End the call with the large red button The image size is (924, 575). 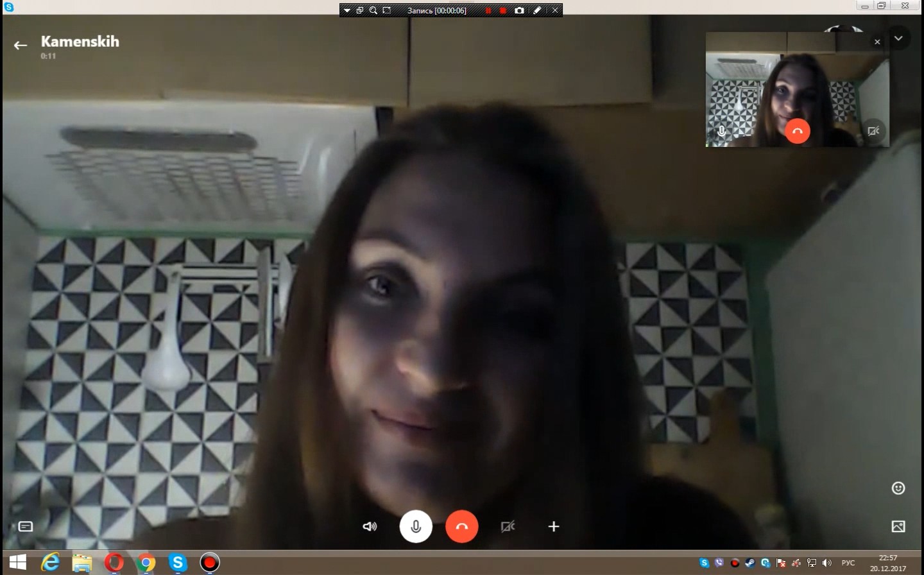pyautogui.click(x=462, y=526)
